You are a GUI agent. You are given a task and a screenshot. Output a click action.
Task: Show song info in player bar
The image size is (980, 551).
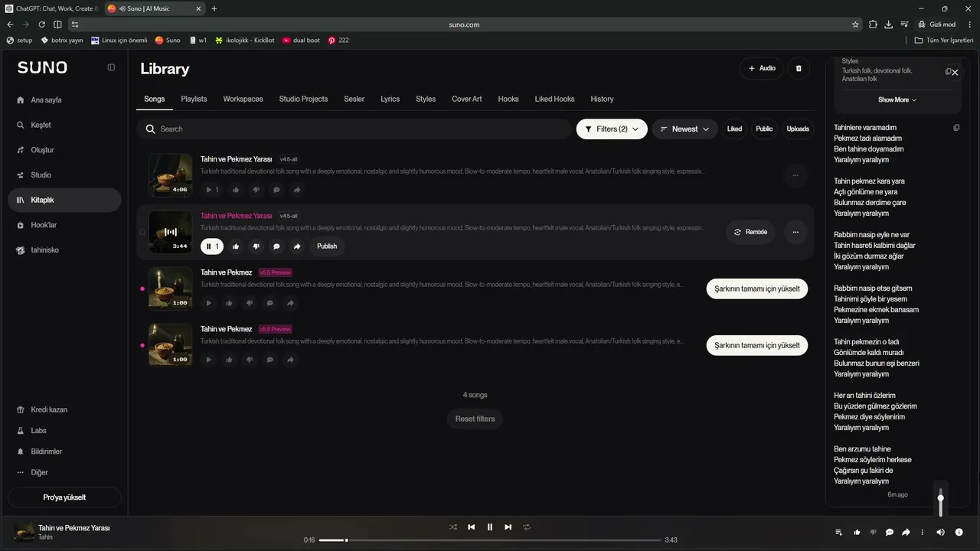pos(959,533)
